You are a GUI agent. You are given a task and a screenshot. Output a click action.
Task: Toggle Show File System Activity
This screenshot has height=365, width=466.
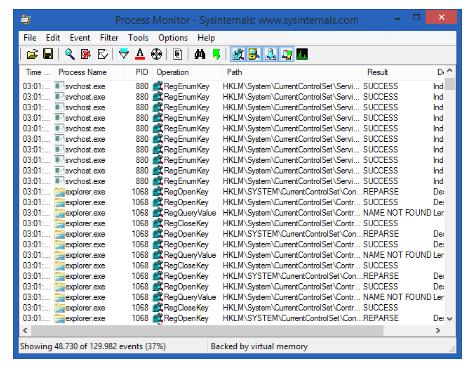pos(254,54)
